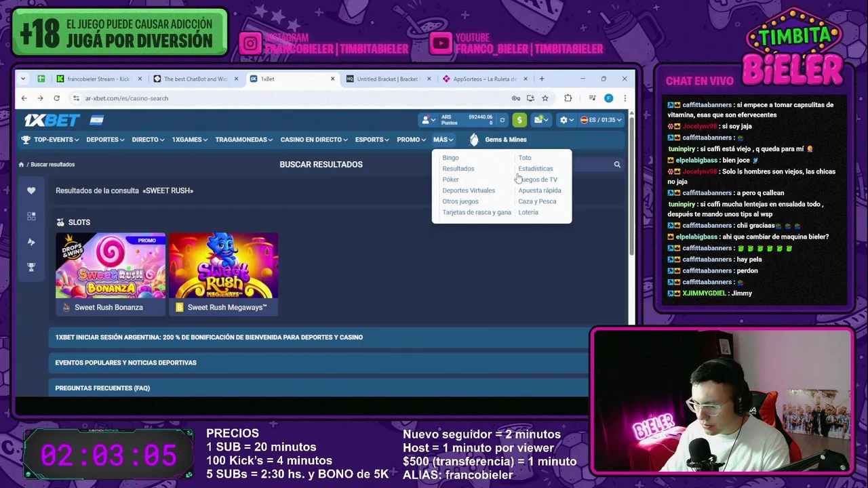Switch to Untitled Bracket tab
The image size is (868, 488).
(389, 79)
